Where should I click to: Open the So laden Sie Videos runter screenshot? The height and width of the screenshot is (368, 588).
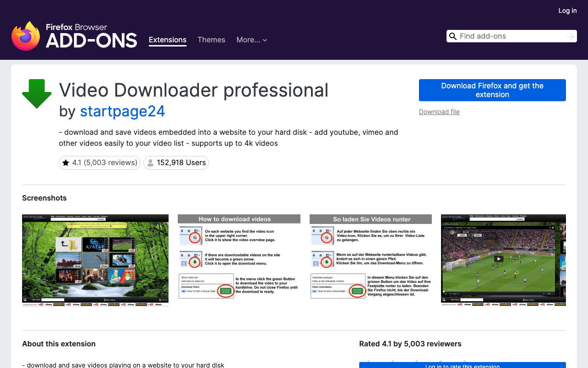pyautogui.click(x=371, y=259)
